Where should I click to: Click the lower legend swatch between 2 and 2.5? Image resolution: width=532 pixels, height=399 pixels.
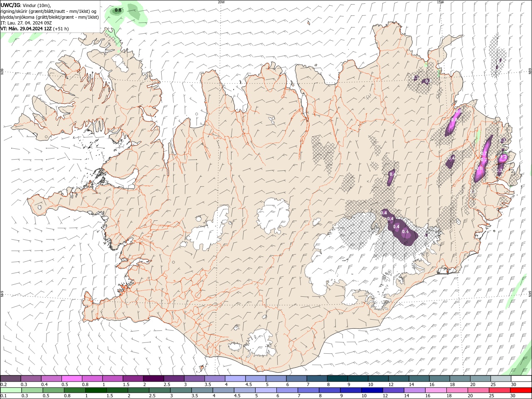click(138, 390)
